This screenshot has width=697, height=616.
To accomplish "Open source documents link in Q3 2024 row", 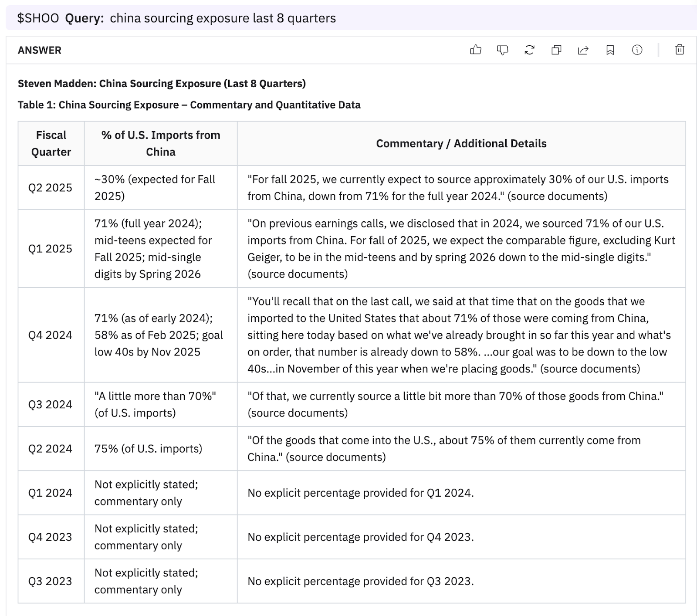I will (x=298, y=413).
